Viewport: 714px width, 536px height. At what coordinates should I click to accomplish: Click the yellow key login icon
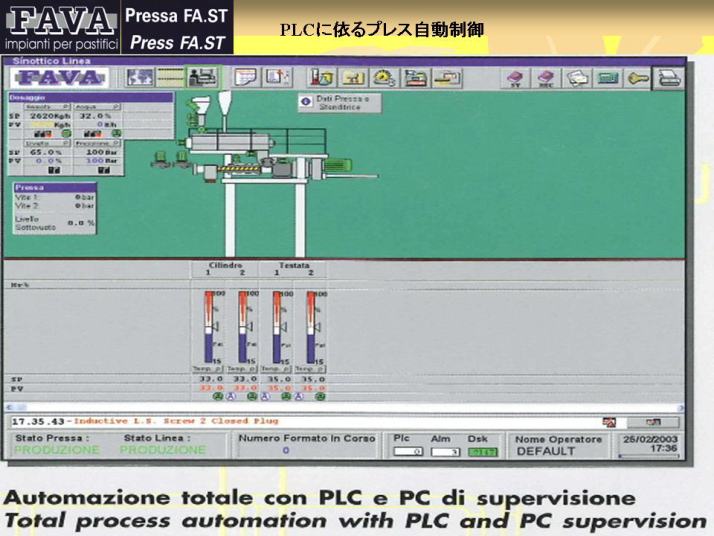pyautogui.click(x=637, y=78)
